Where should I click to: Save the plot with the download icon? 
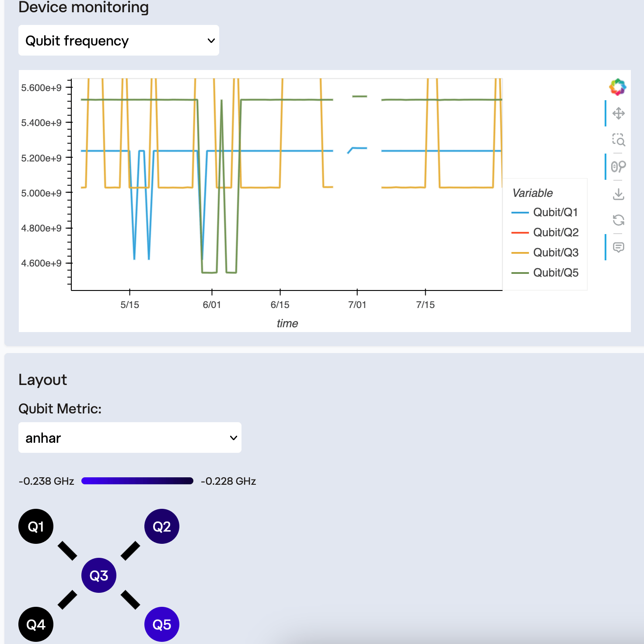pos(619,194)
